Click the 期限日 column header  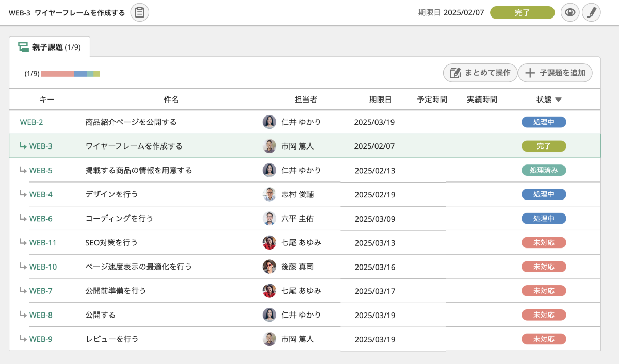pyautogui.click(x=380, y=100)
